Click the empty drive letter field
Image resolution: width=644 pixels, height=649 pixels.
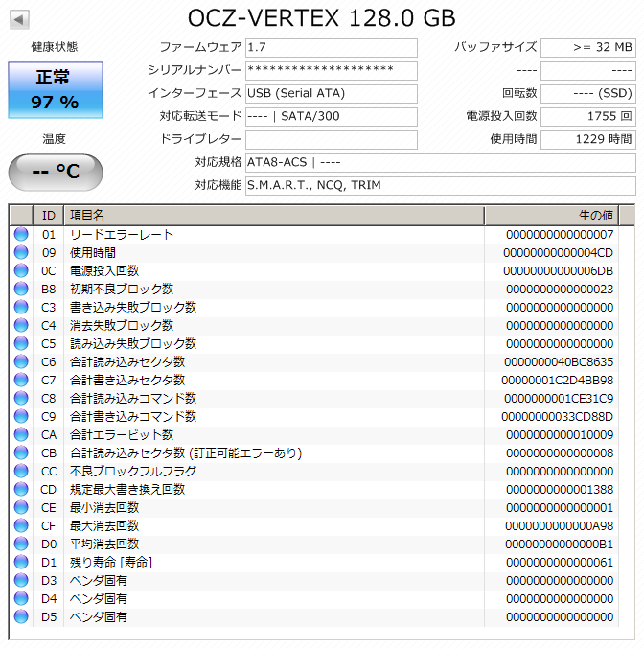pos(332,140)
